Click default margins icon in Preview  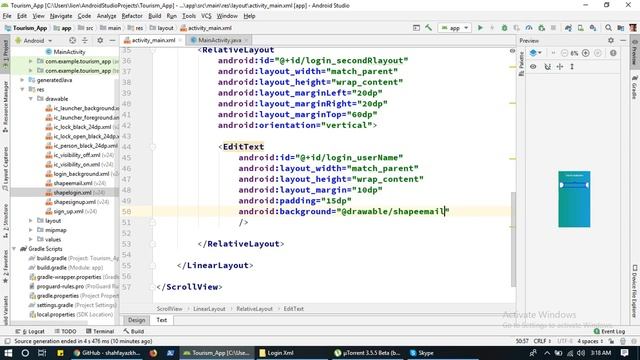tap(560, 67)
